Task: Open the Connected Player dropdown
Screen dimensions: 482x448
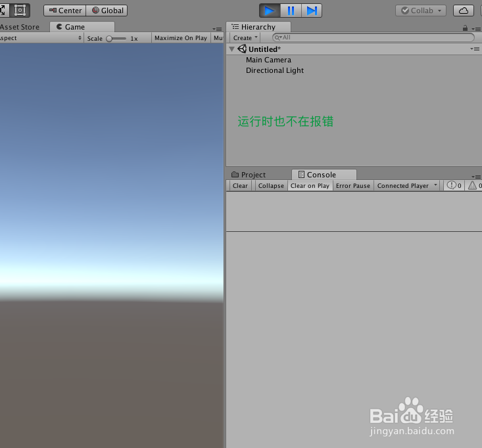Action: coord(406,186)
